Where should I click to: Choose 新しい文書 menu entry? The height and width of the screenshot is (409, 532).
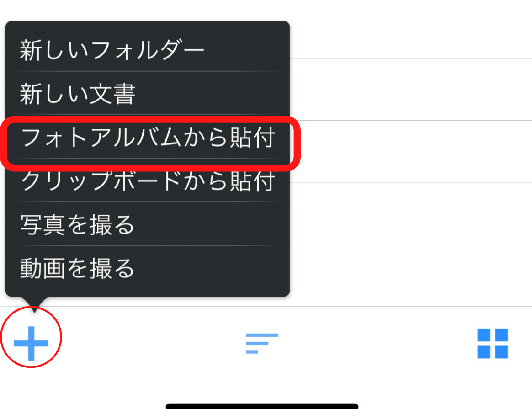pos(148,93)
